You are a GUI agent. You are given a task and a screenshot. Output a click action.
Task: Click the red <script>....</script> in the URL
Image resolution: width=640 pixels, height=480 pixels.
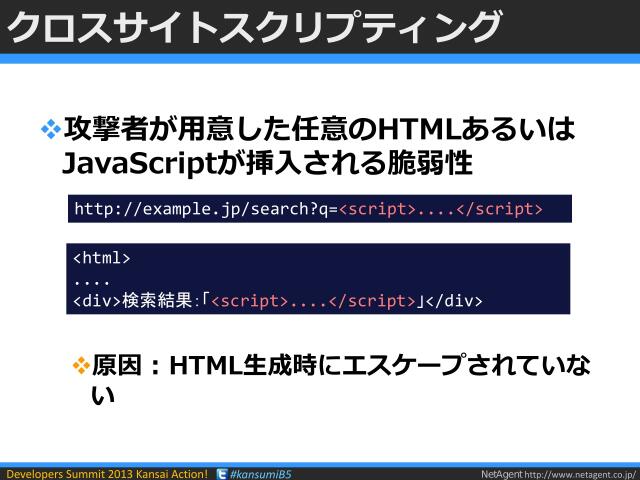pos(441,209)
